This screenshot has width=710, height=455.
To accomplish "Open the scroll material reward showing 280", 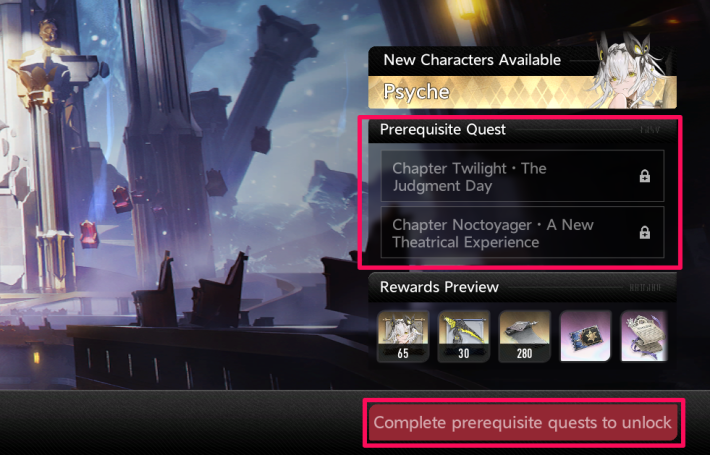I will (524, 336).
